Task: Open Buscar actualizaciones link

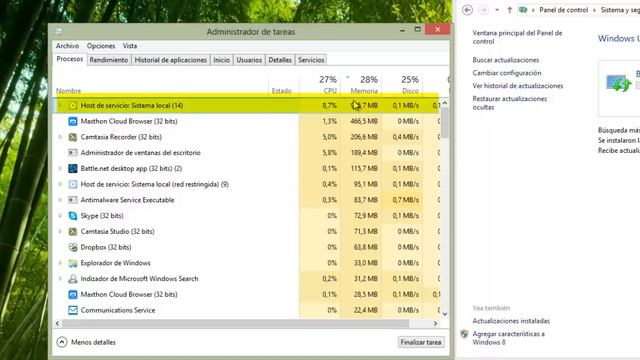Action: [506, 60]
